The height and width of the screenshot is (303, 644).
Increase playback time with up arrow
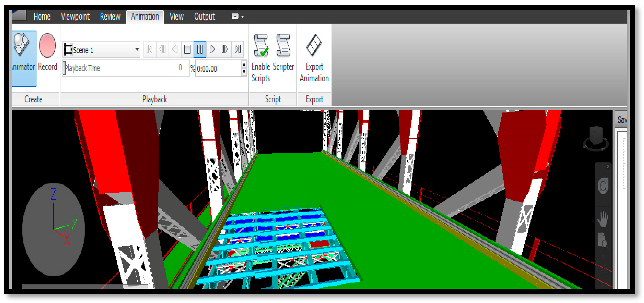tap(244, 64)
